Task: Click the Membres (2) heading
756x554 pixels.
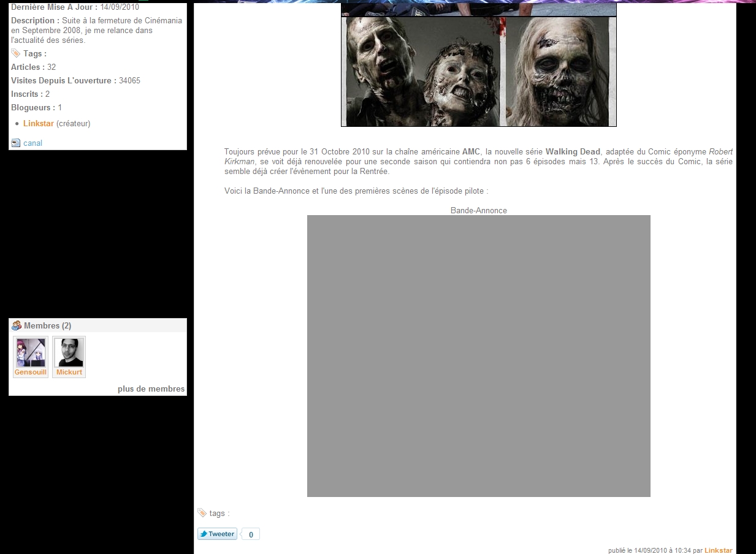Action: (x=47, y=325)
